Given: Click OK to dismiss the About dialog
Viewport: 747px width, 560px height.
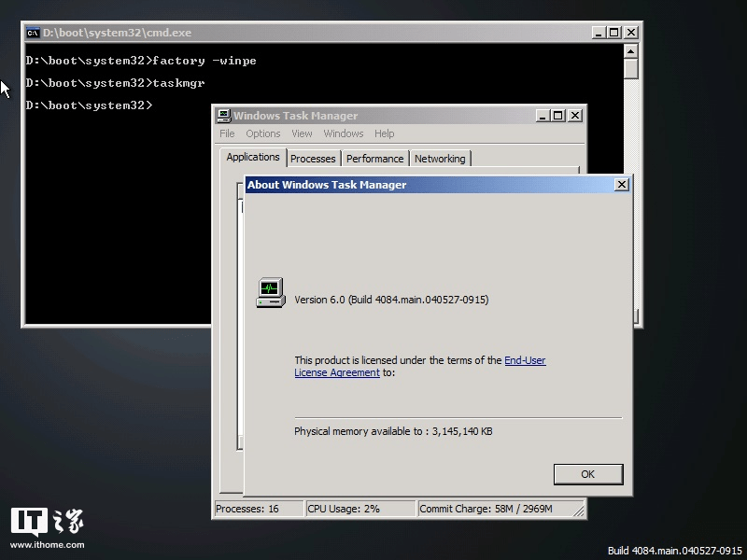Looking at the screenshot, I should pos(588,474).
